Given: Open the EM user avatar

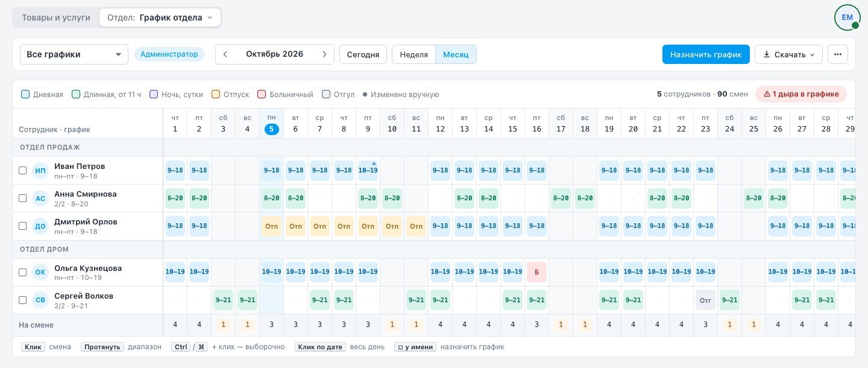Looking at the screenshot, I should (x=848, y=17).
